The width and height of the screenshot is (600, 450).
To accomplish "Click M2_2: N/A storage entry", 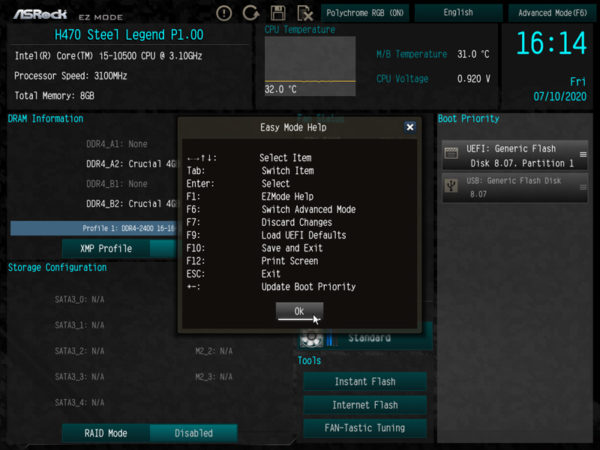I will (x=214, y=351).
